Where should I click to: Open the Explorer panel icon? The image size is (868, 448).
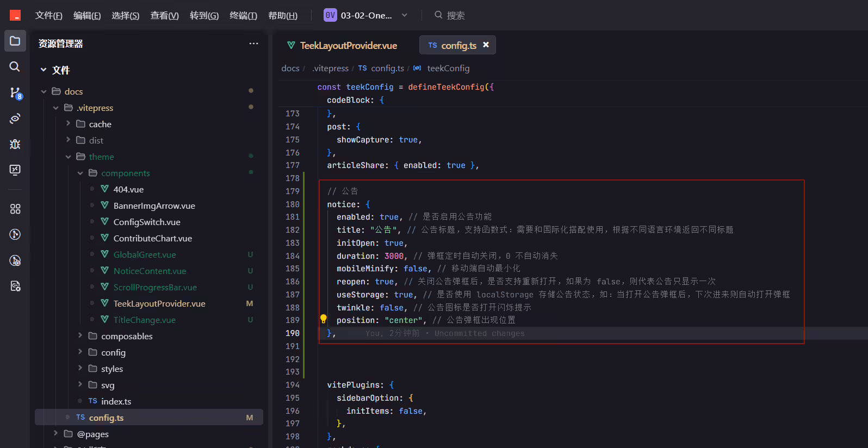point(15,41)
